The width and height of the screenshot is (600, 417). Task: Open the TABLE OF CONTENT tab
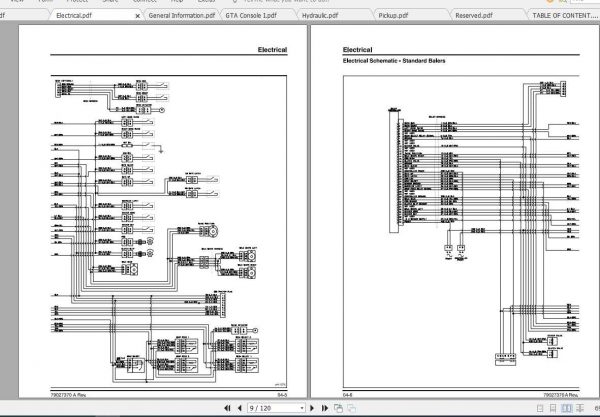(565, 16)
